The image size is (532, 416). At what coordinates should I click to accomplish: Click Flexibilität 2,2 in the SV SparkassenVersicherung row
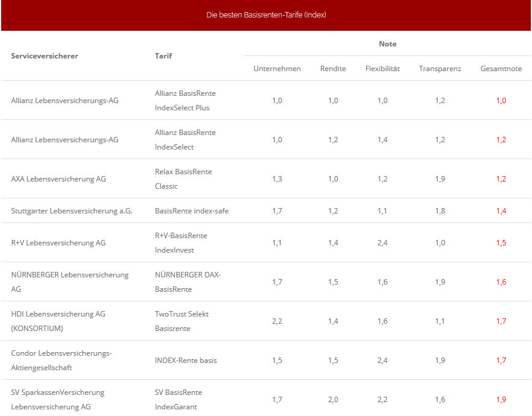coord(382,400)
